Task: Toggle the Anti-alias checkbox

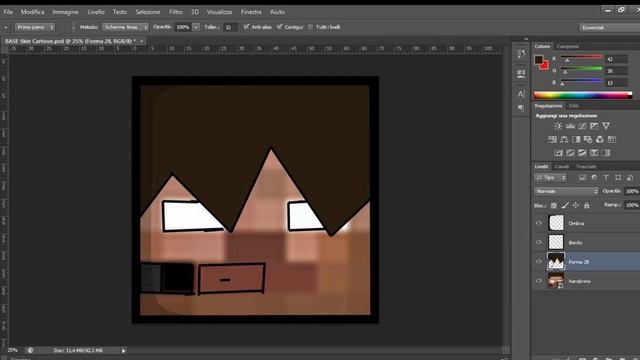Action: 246,27
